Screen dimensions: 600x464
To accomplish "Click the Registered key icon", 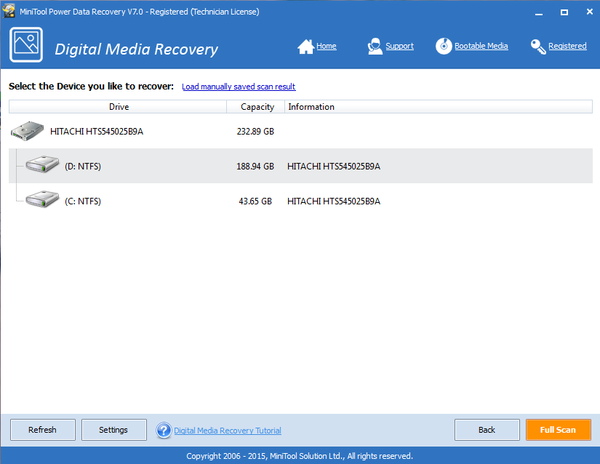I will tap(538, 47).
